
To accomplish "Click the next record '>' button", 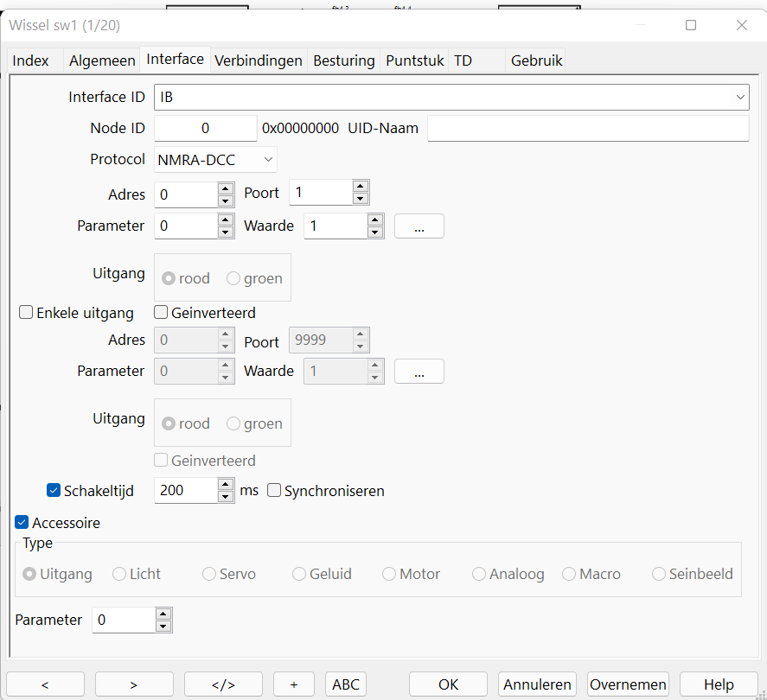I will tap(134, 684).
